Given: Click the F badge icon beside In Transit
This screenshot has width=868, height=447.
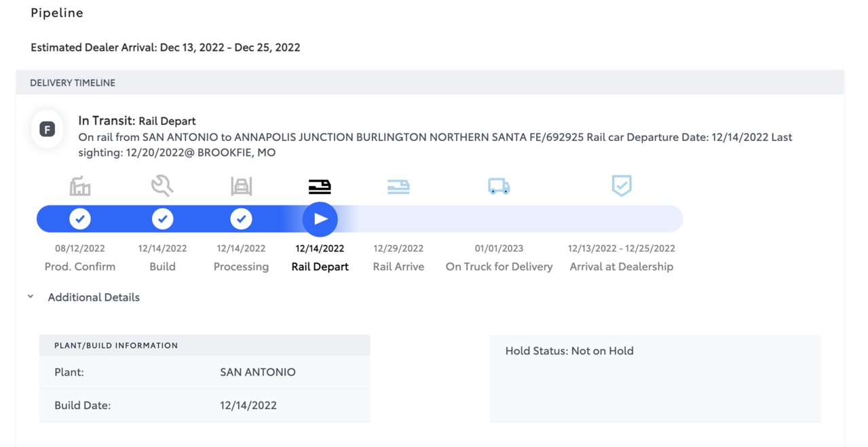Looking at the screenshot, I should point(48,129).
